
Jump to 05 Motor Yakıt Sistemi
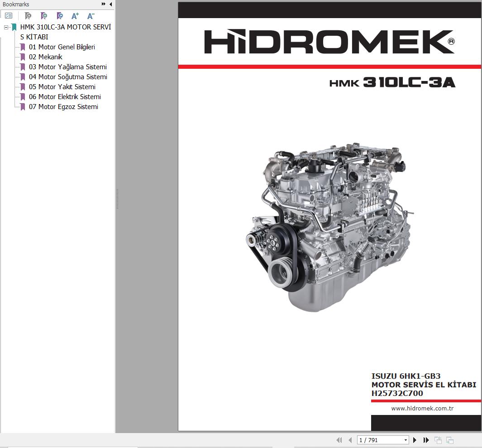[x=62, y=87]
